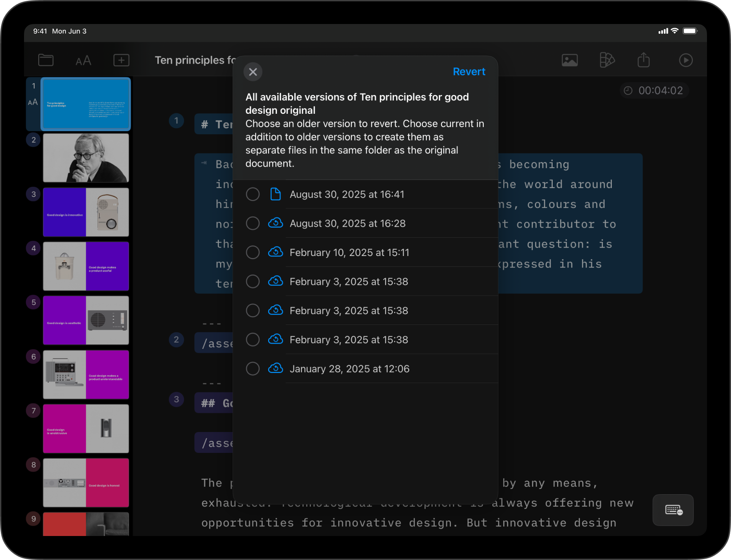Screen dimensions: 731x560
Task: Tap the share export icon
Action: pos(643,60)
